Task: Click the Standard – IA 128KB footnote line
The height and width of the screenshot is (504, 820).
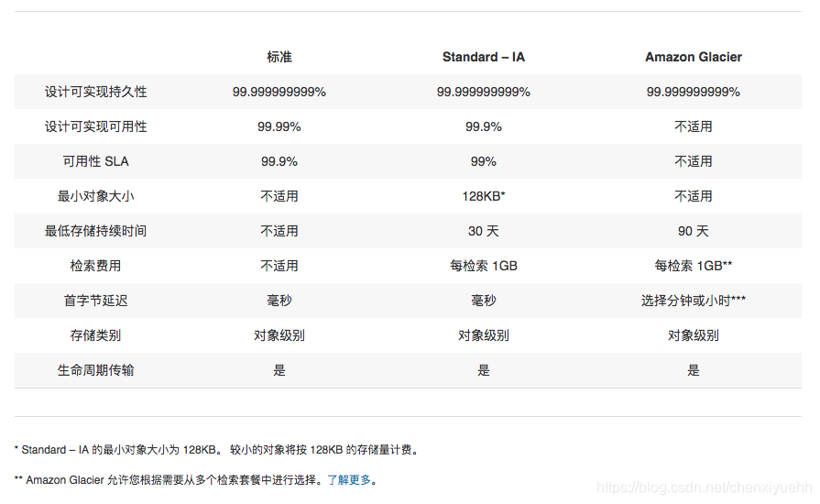Action: pyautogui.click(x=216, y=450)
